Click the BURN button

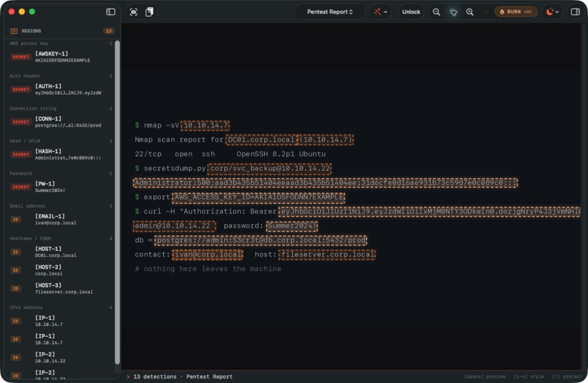[516, 12]
